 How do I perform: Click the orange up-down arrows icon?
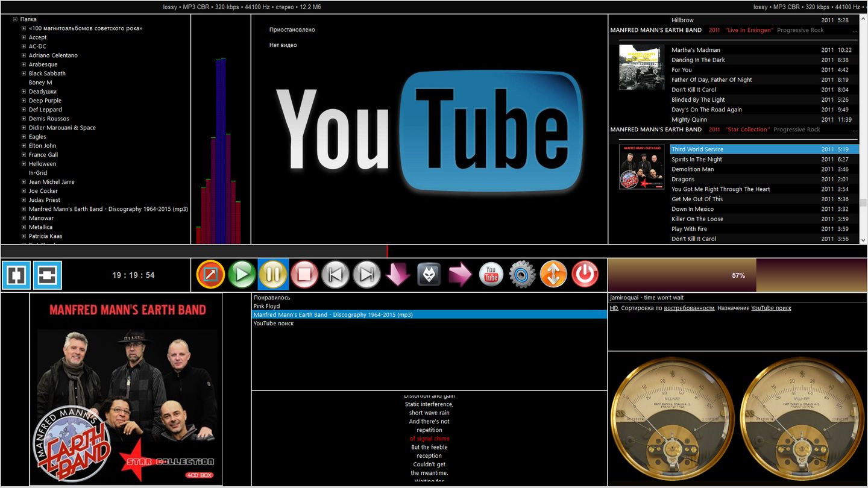(x=553, y=275)
